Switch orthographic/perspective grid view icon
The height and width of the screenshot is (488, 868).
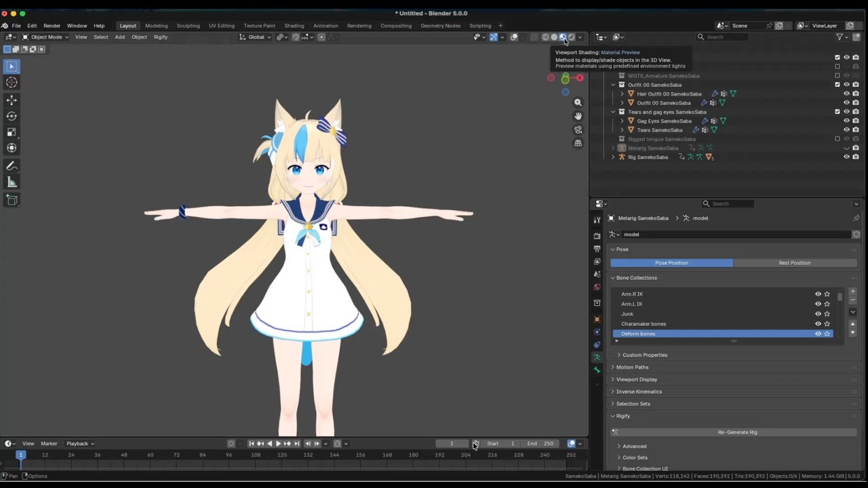(x=578, y=143)
